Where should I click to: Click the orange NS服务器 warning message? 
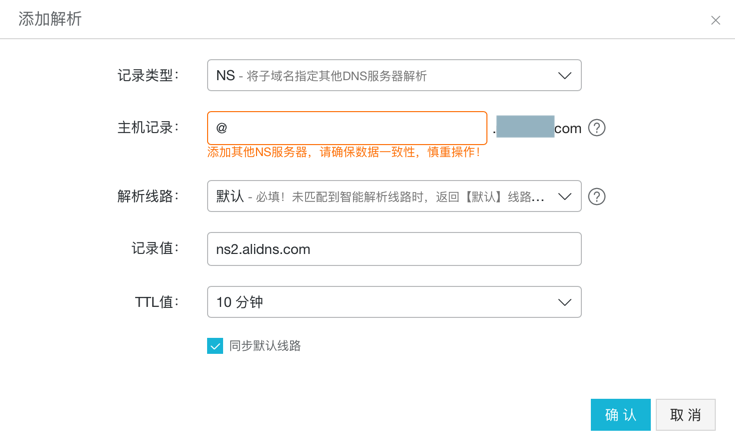[344, 152]
